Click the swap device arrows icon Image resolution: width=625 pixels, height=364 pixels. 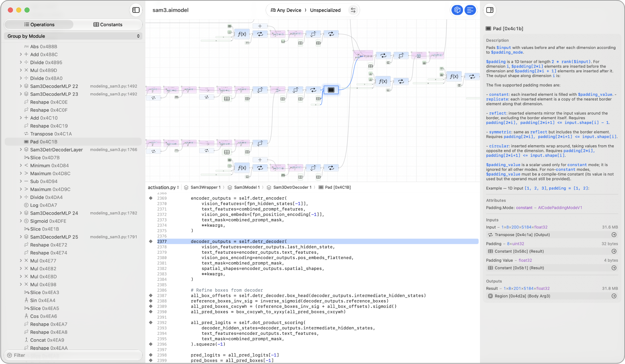pyautogui.click(x=353, y=10)
